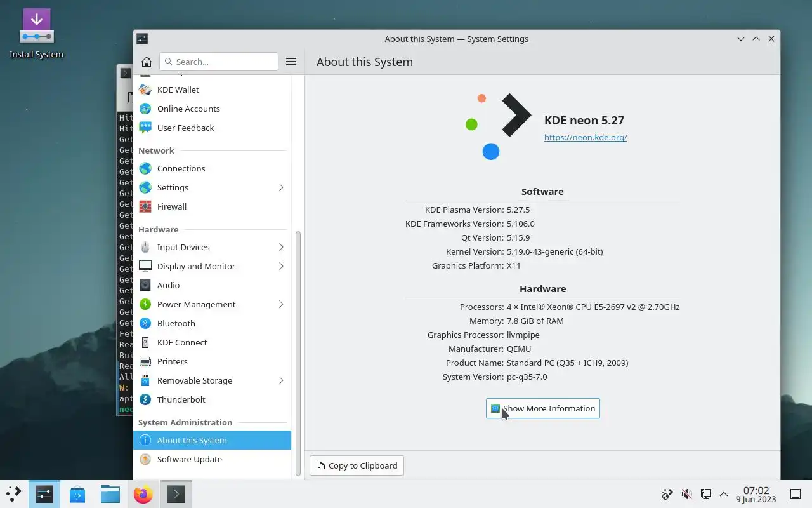The image size is (812, 508).
Task: Click the System Settings window title icon
Action: (142, 39)
